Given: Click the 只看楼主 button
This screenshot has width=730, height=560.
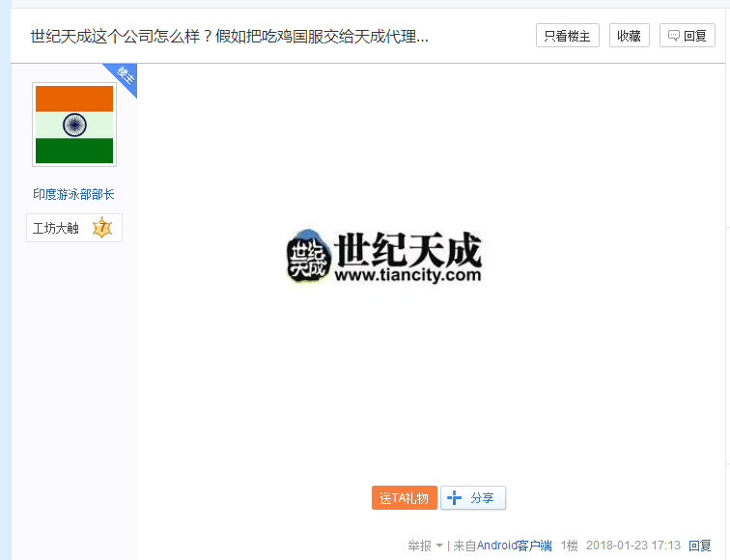Looking at the screenshot, I should coord(567,36).
